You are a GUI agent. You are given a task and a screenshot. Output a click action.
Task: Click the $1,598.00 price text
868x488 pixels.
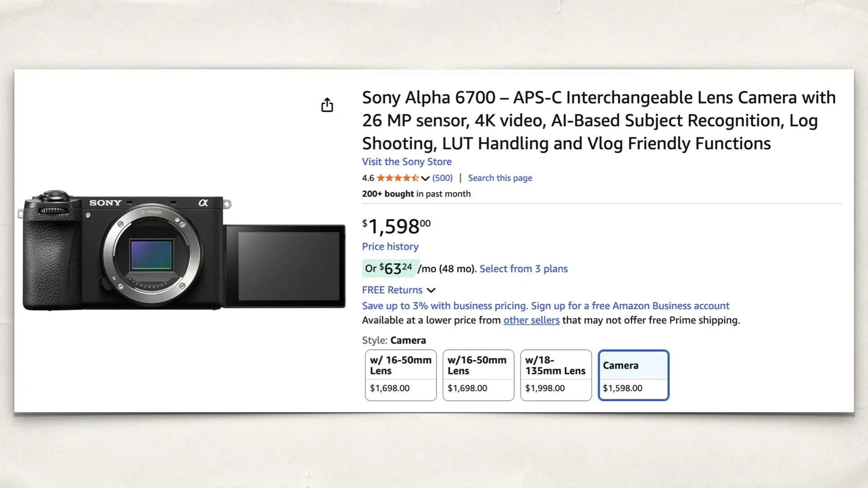tap(395, 225)
